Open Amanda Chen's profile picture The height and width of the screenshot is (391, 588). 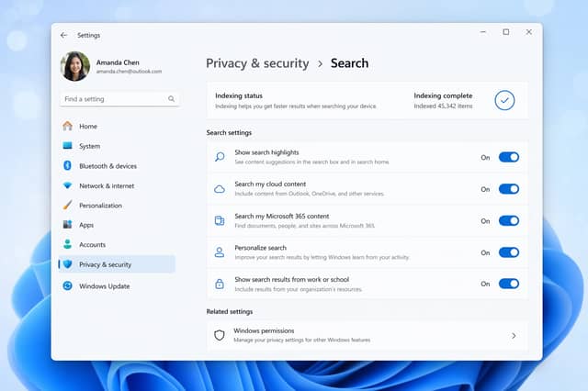(75, 66)
